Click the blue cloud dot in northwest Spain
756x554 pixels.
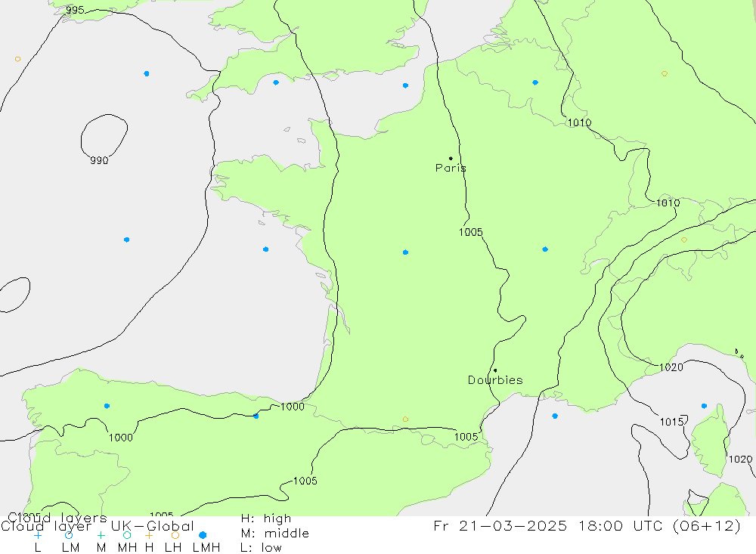click(107, 406)
